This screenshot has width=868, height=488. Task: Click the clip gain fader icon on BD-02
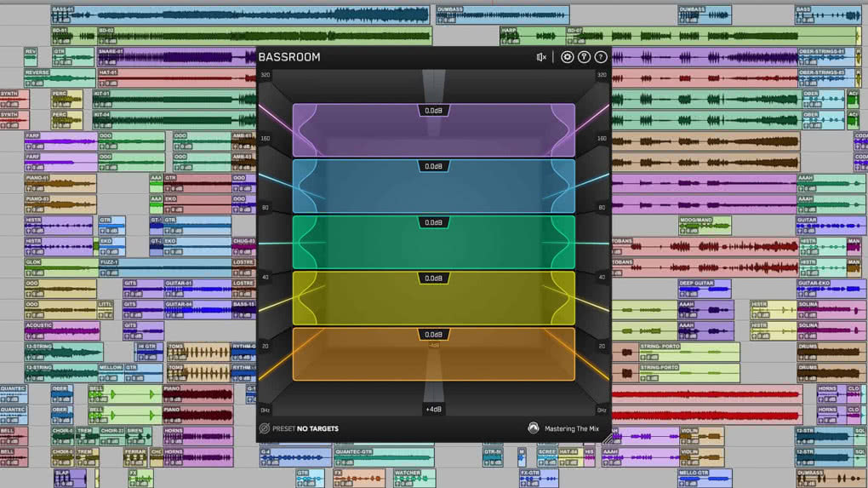(x=103, y=41)
